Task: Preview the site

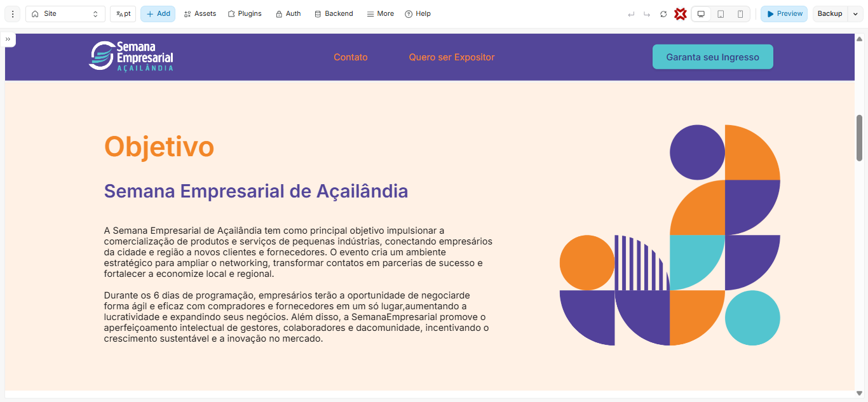Action: 784,14
